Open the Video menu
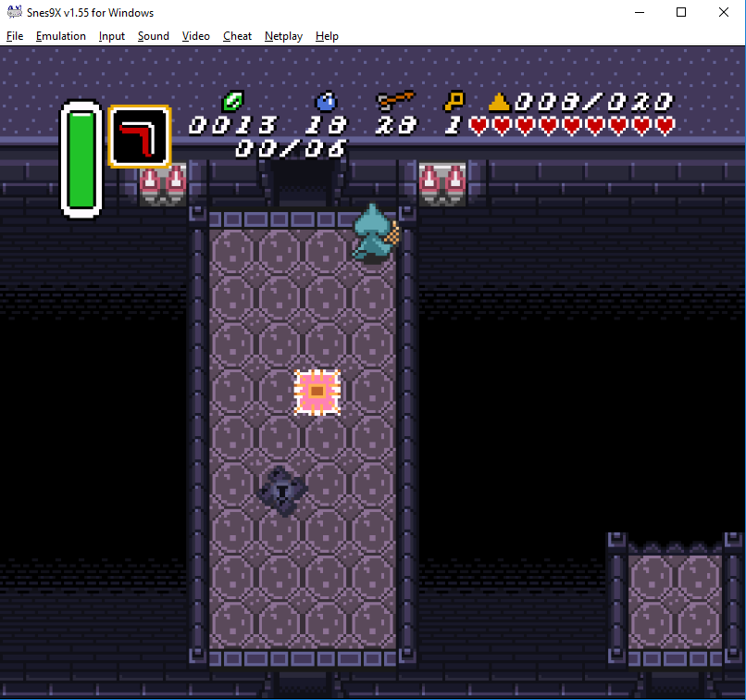This screenshot has width=746, height=700. [196, 36]
